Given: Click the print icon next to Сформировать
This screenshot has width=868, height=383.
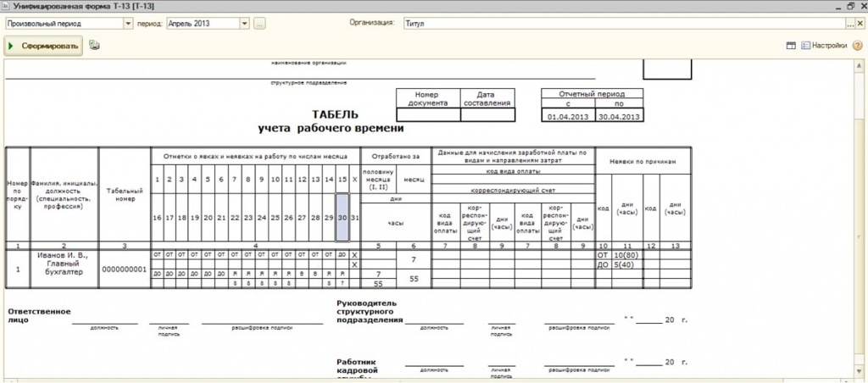Looking at the screenshot, I should [94, 46].
